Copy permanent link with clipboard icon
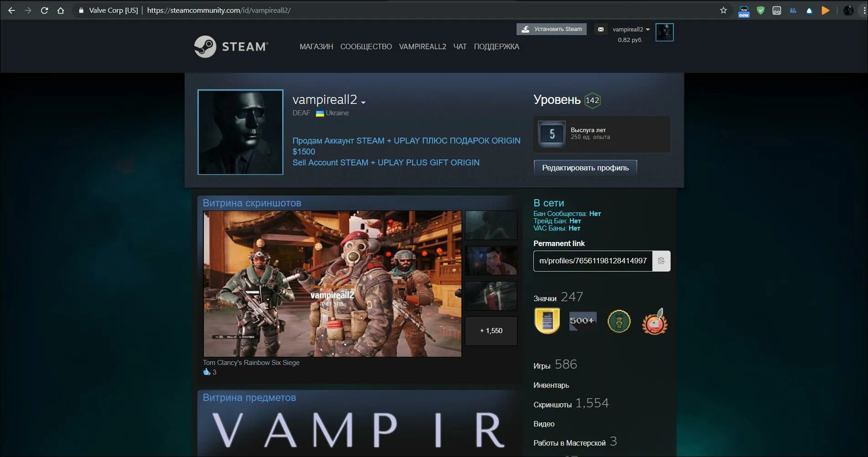This screenshot has height=457, width=868. 661,261
